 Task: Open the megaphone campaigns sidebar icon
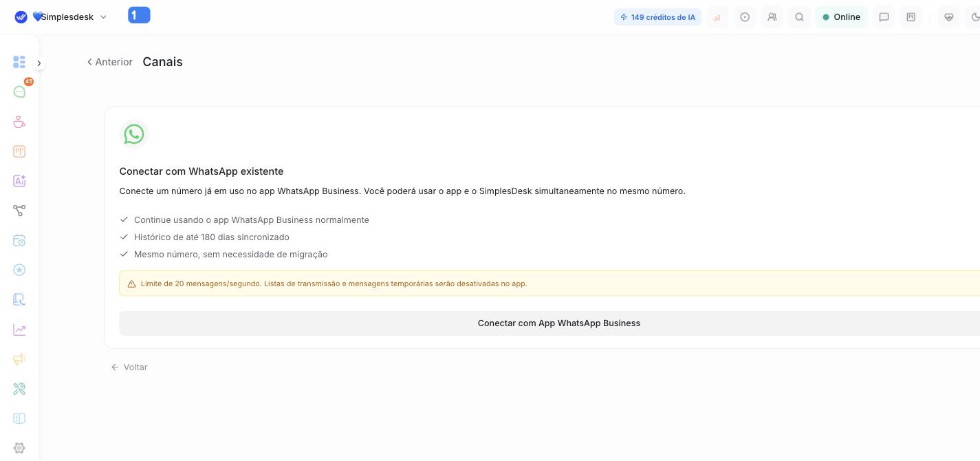tap(19, 359)
